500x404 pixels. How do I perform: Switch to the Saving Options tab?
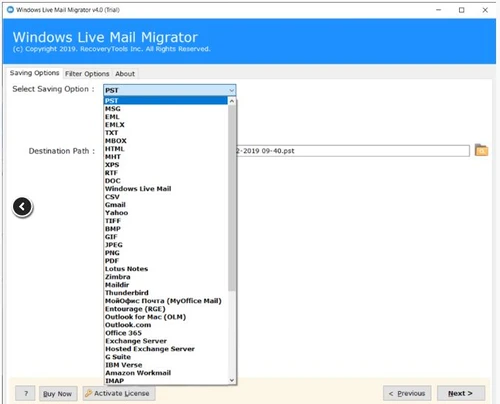(34, 73)
